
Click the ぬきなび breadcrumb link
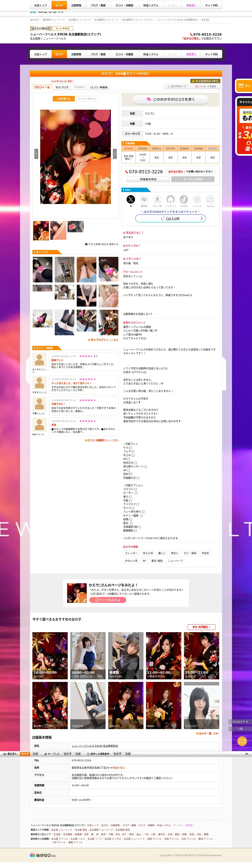pyautogui.click(x=34, y=20)
